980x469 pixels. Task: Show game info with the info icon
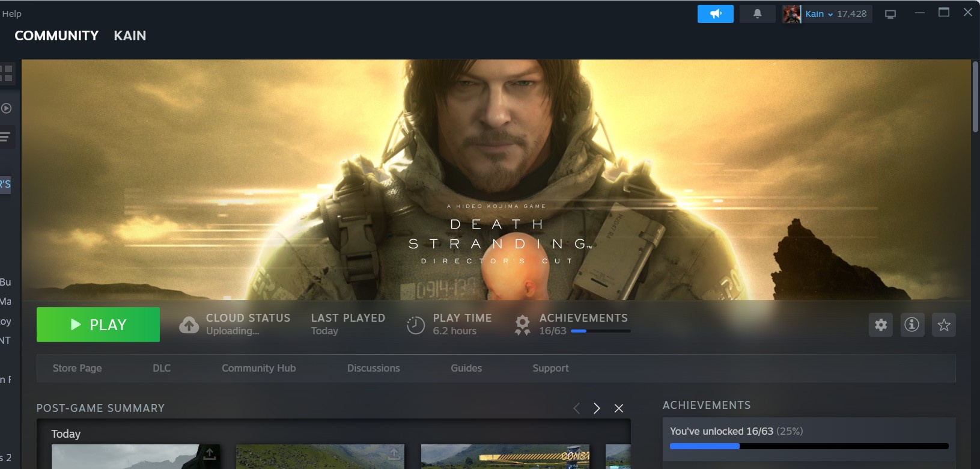pos(912,325)
